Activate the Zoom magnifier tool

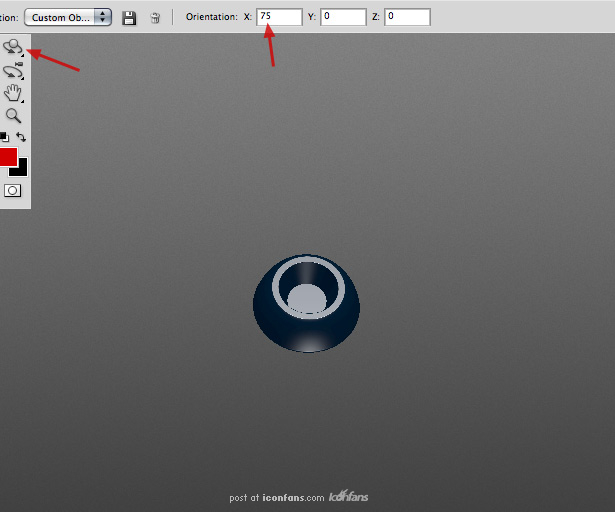point(13,116)
